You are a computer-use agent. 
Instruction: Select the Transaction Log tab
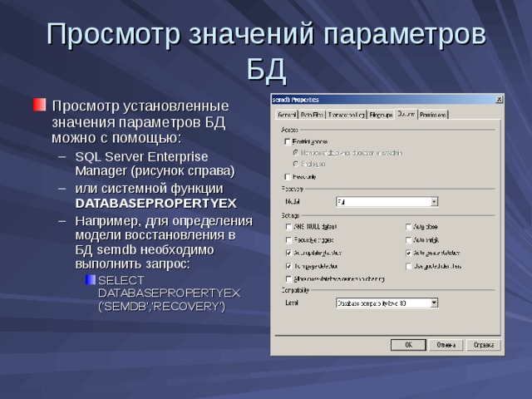point(346,115)
